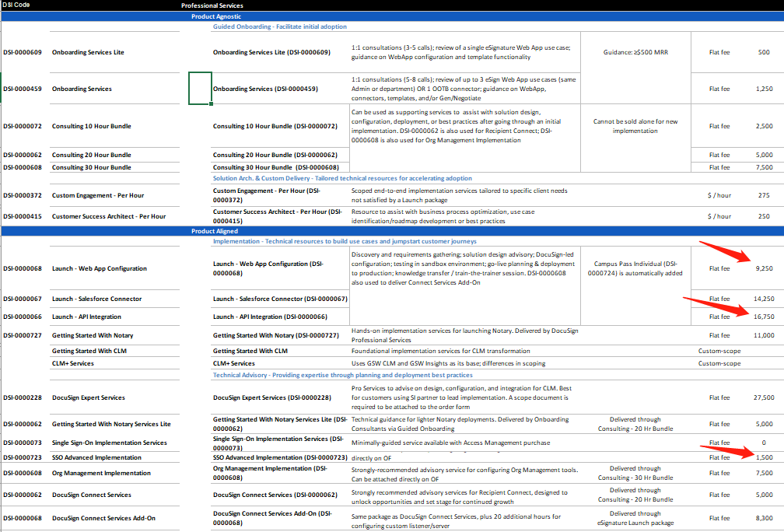Click the 9,250 price cell
The image size is (784, 532).
pos(764,268)
